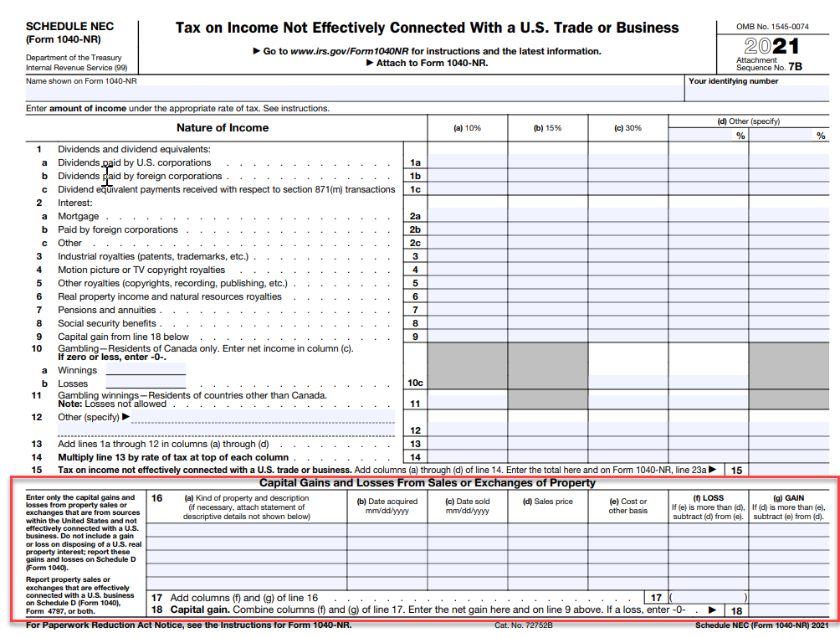Click the gambling Losses amount field
The width and height of the screenshot is (840, 638).
point(146,383)
